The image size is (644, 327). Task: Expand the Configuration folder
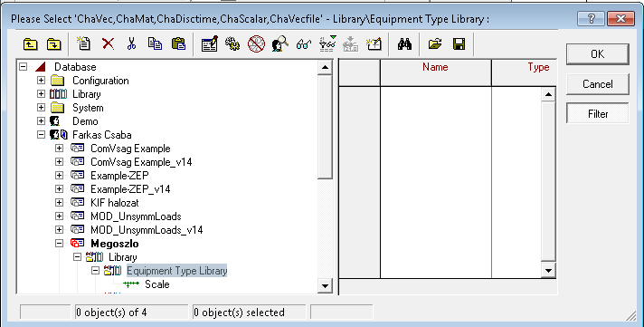point(41,81)
